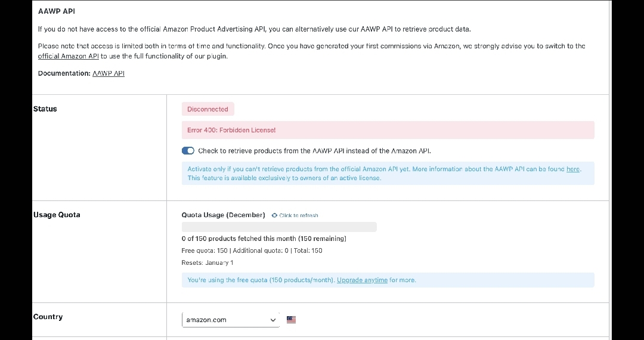This screenshot has width=644, height=340.
Task: Disable the AAWP API retrieval toggle switch
Action: tap(188, 151)
